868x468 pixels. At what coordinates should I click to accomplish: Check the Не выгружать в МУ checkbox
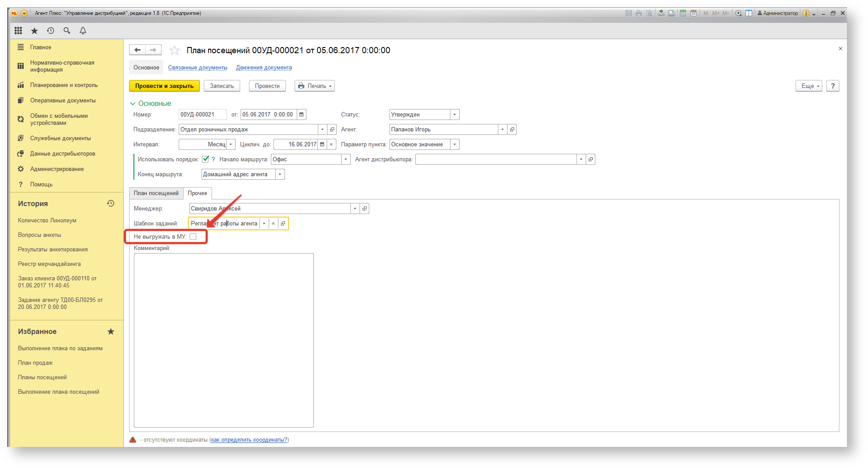coord(193,237)
